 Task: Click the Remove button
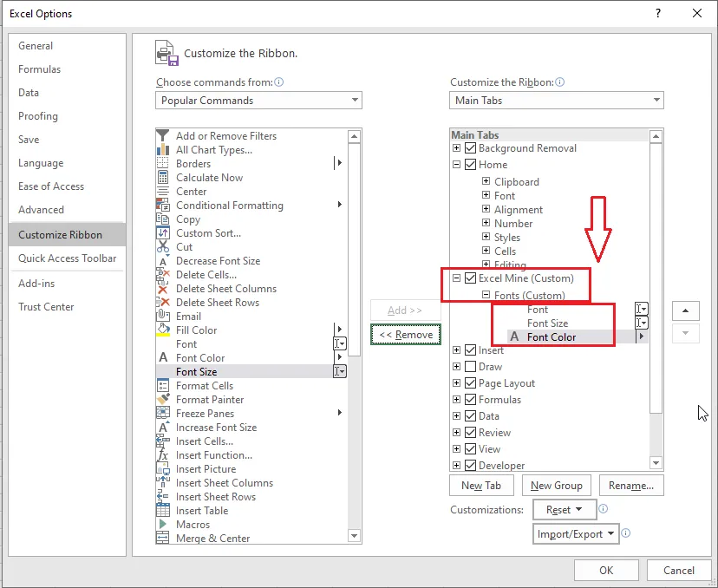(406, 334)
